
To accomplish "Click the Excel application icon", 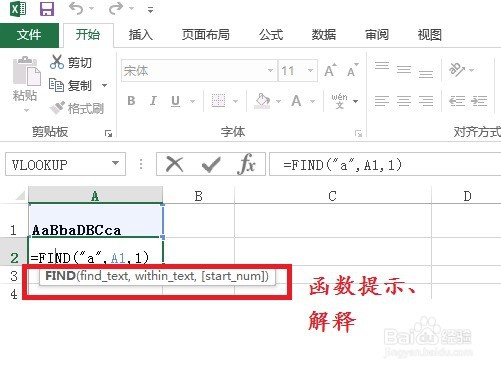I will (x=18, y=8).
